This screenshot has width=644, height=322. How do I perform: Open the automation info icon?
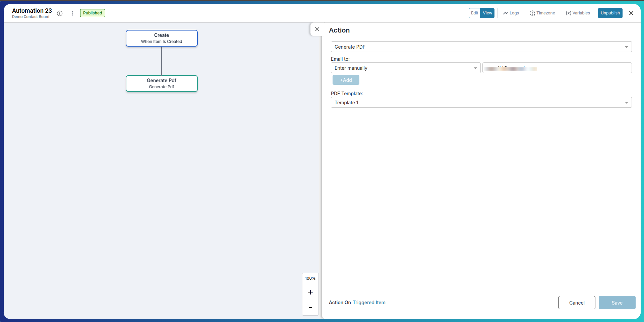point(60,13)
